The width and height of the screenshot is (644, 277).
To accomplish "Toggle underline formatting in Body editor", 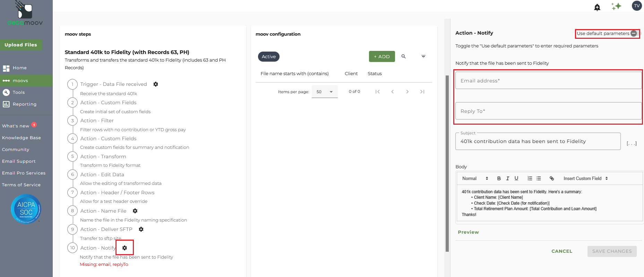I will coord(516,179).
